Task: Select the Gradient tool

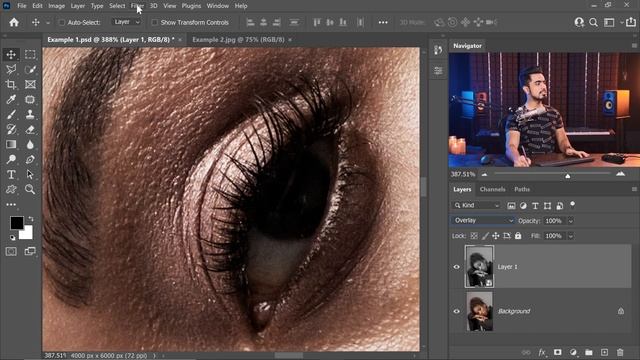Action: (11, 144)
